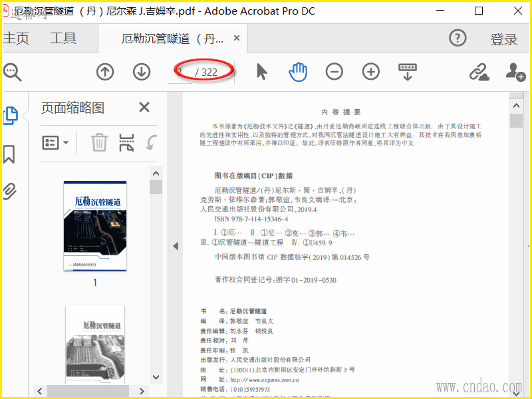This screenshot has width=532, height=399.
Task: Select the grayscale page 2 thumbnail
Action: 95,344
